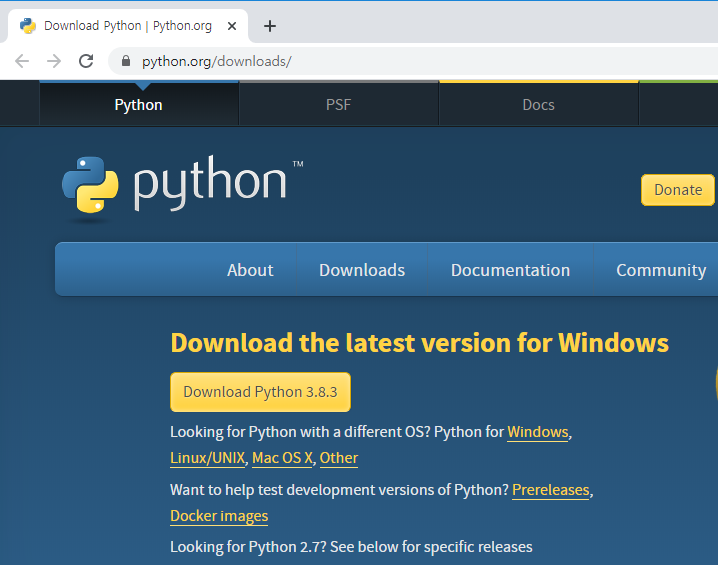718x565 pixels.
Task: Close the Download Python tab
Action: point(232,26)
